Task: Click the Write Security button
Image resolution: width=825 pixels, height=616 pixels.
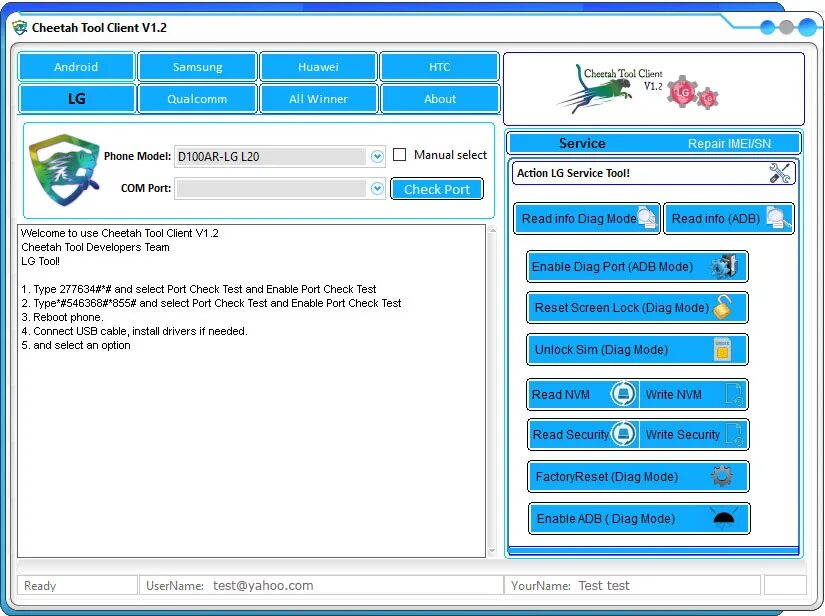Action: click(x=693, y=434)
